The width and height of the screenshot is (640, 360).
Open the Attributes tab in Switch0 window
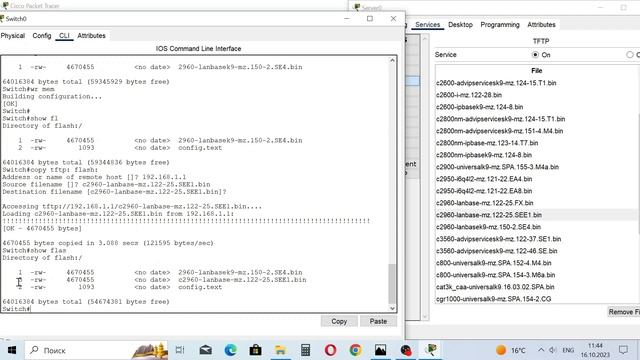click(91, 36)
